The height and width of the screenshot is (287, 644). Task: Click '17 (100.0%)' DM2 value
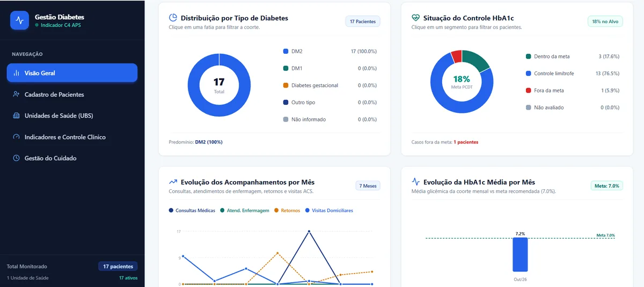click(364, 52)
